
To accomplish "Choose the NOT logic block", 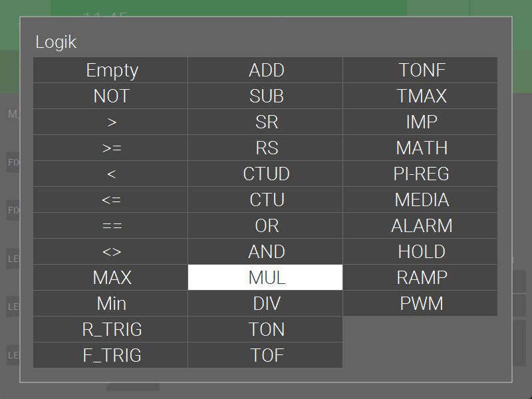I will tap(111, 96).
